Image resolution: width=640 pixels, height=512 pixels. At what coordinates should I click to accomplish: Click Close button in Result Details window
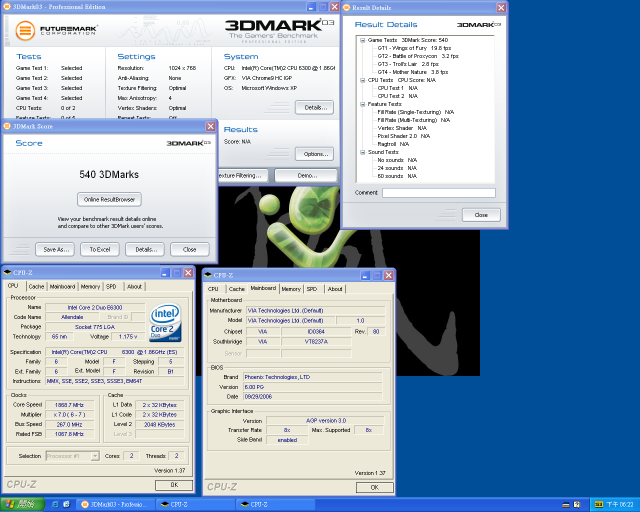pos(481,215)
